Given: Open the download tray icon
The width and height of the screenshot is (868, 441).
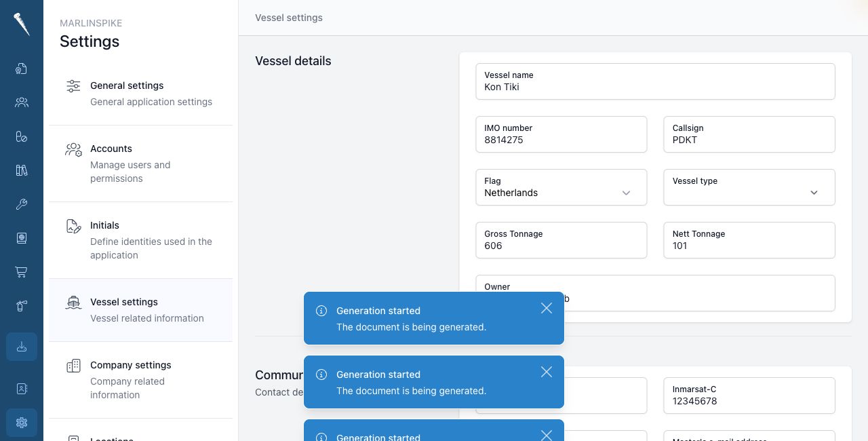Looking at the screenshot, I should [22, 347].
